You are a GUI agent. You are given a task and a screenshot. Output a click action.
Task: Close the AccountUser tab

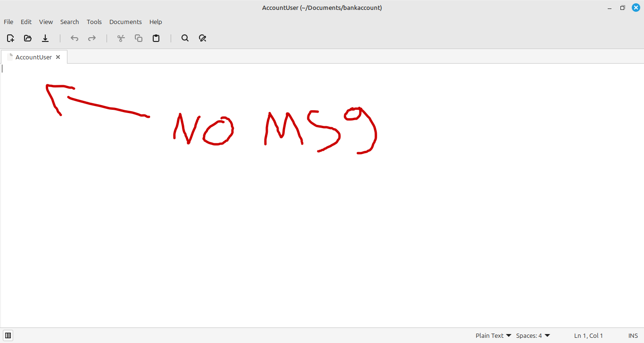click(x=58, y=57)
